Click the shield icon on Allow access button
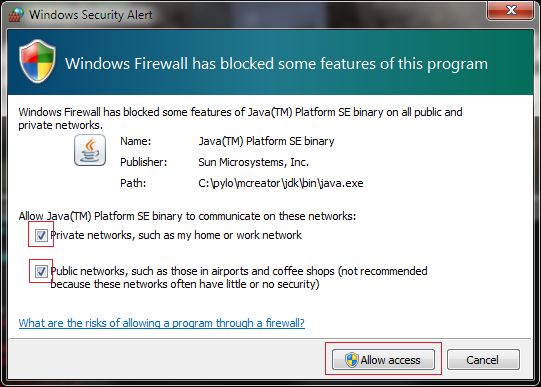The image size is (541, 387). [352, 360]
